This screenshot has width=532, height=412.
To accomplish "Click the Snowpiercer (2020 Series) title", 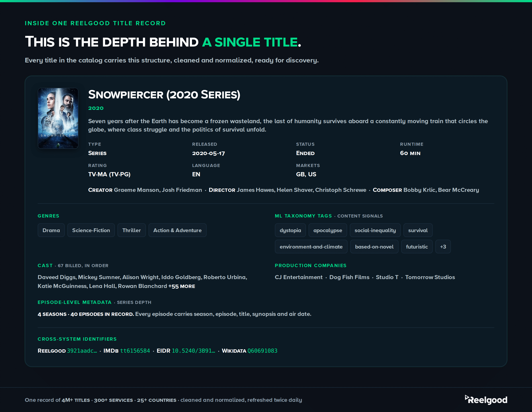I will 164,95.
